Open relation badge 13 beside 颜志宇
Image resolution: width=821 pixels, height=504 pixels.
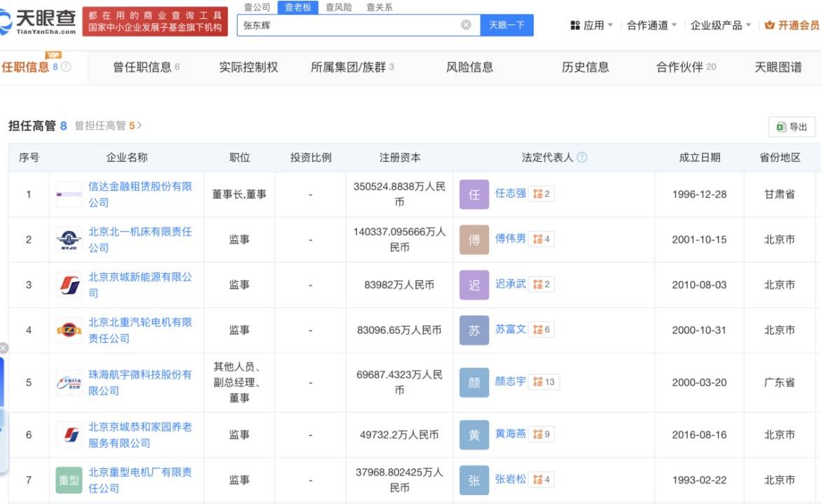coord(544,381)
